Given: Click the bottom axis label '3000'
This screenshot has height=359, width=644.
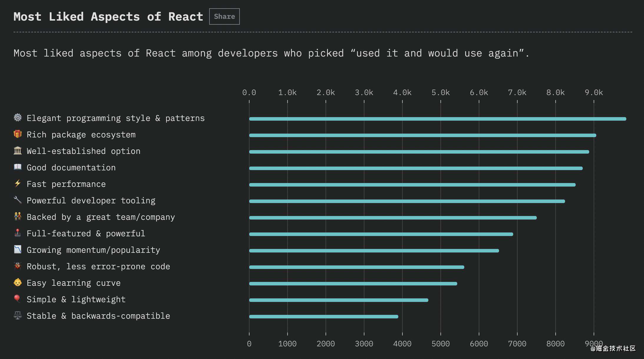Looking at the screenshot, I should [x=364, y=344].
